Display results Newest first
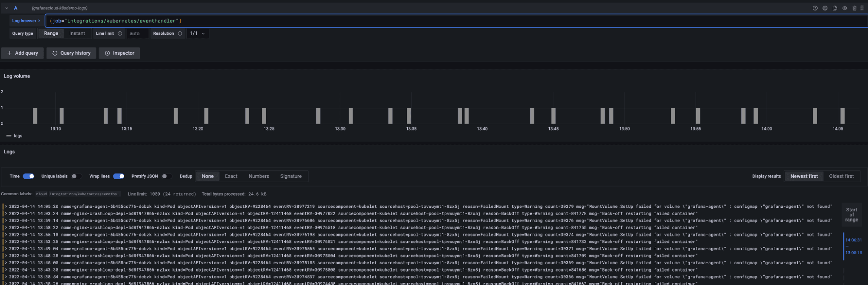This screenshot has height=285, width=868. click(x=804, y=176)
